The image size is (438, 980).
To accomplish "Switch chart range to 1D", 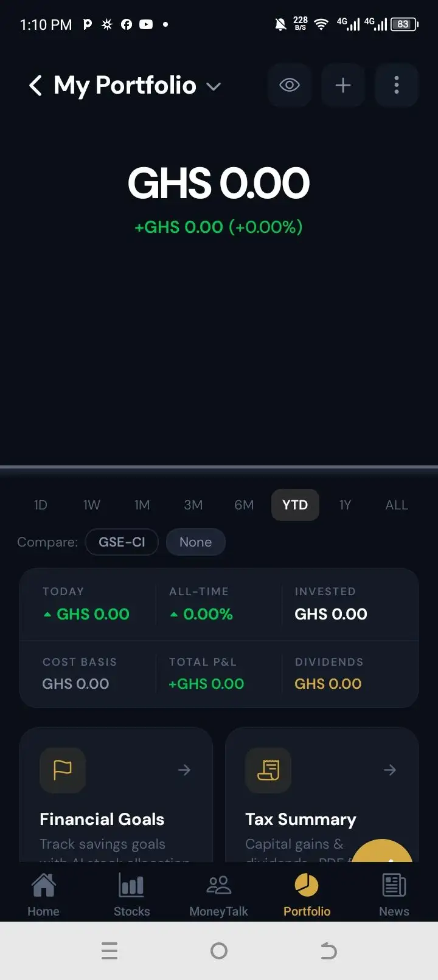I will click(41, 505).
